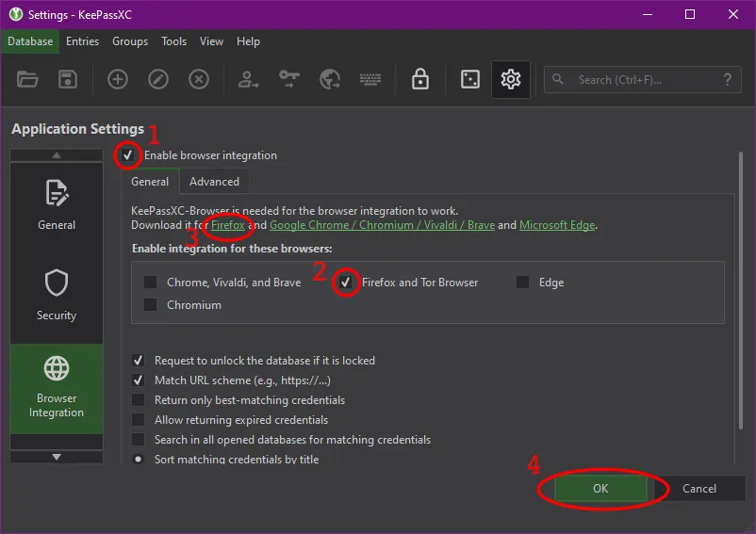Screen dimensions: 756x534
Task: Click the Settings gear toolbar icon
Action: [x=511, y=79]
